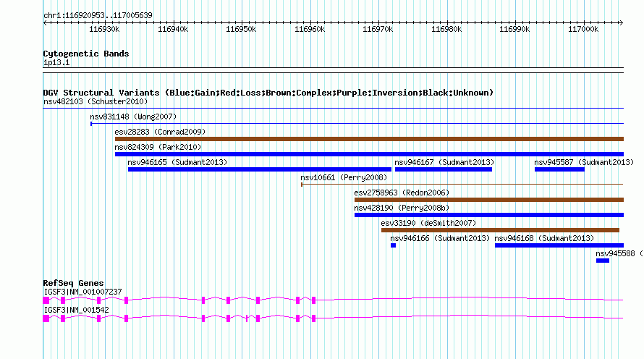This screenshot has width=644, height=359.
Task: Click the 1p13.1 band label
Action: pyautogui.click(x=56, y=62)
